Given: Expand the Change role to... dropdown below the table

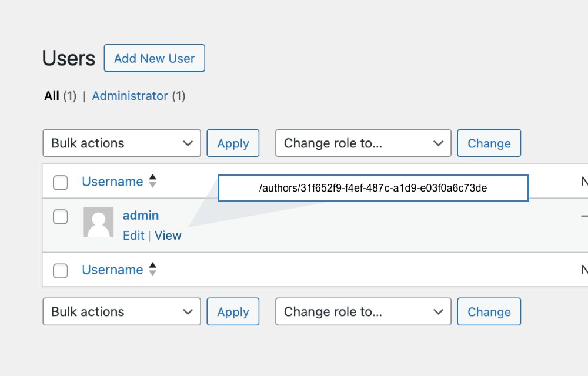Looking at the screenshot, I should point(363,312).
